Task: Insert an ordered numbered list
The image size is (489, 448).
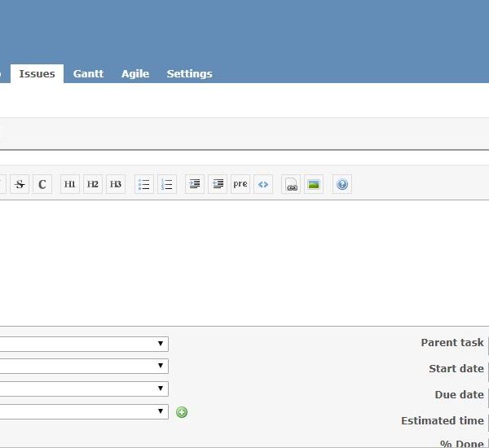Action: 167,185
